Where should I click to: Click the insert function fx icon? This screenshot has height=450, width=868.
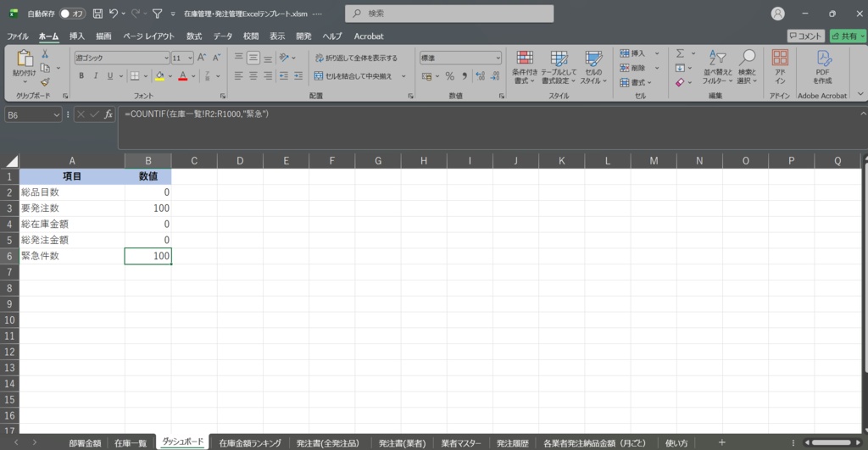click(108, 114)
